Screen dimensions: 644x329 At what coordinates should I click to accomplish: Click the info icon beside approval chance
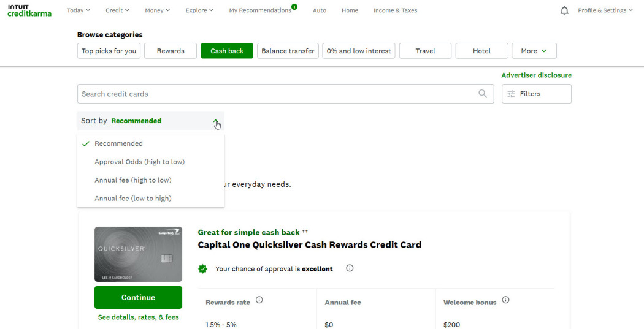350,268
